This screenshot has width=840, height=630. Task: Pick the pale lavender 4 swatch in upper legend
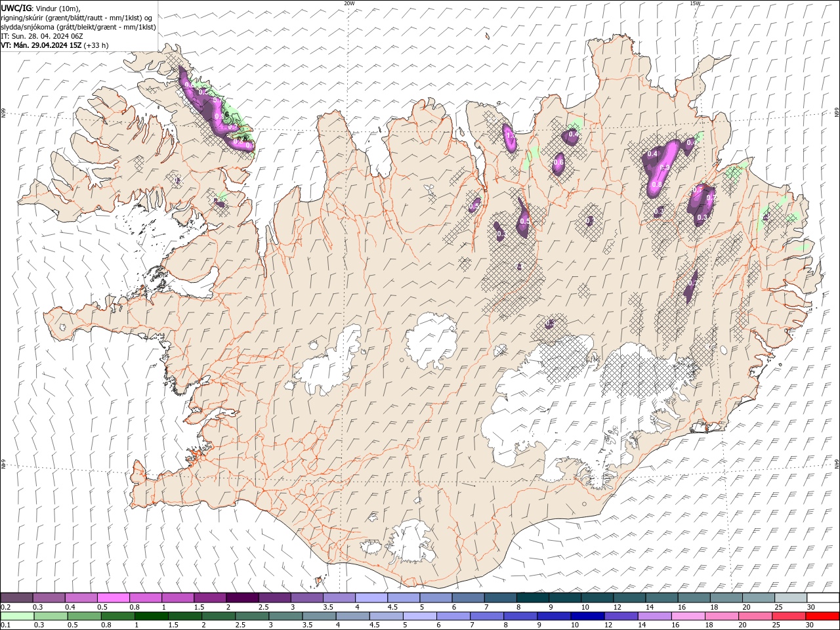(371, 598)
